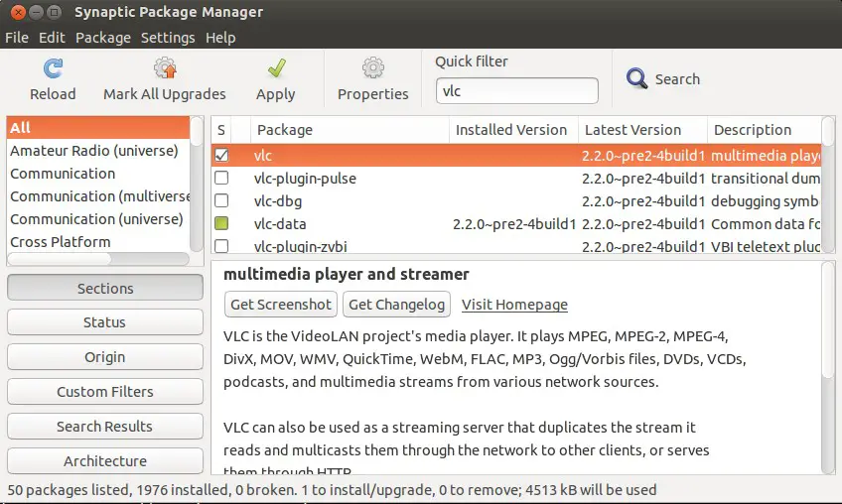Click the Reload toolbar icon

point(53,68)
